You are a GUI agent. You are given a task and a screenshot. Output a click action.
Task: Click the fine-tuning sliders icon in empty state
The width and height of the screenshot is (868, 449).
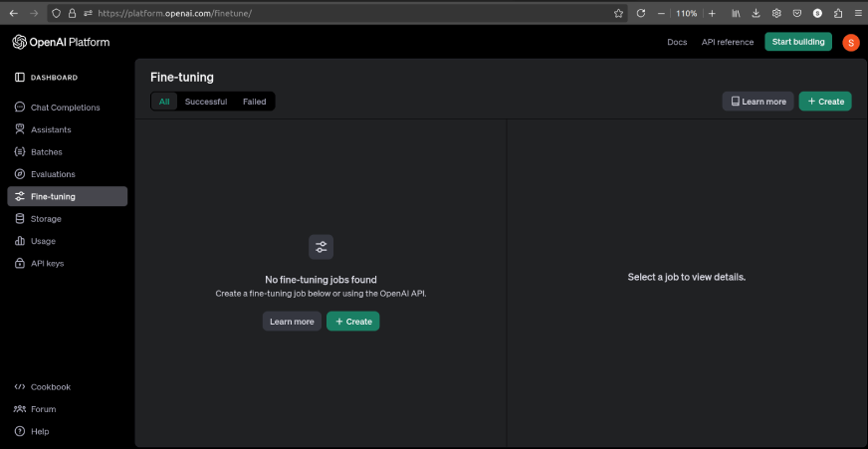(x=322, y=247)
